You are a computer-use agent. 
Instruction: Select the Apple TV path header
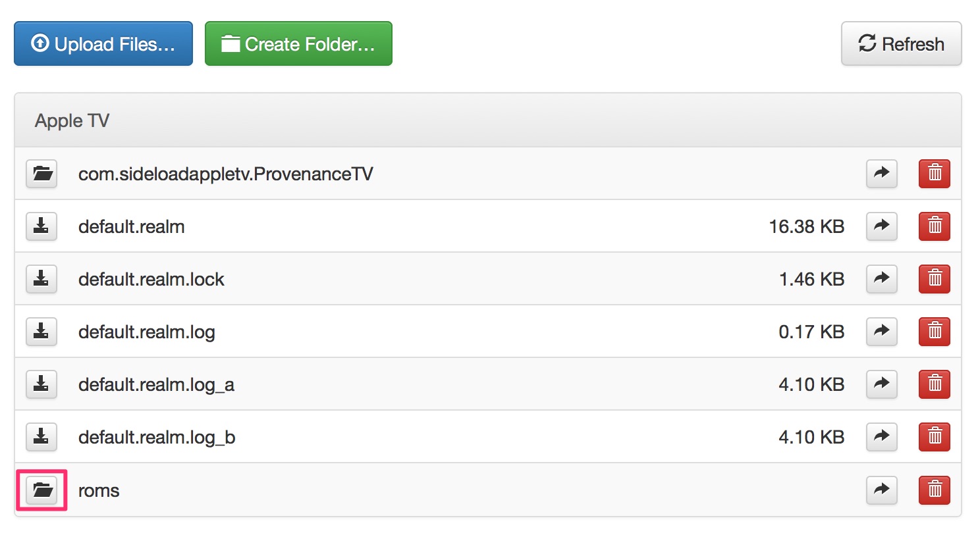[x=72, y=121]
